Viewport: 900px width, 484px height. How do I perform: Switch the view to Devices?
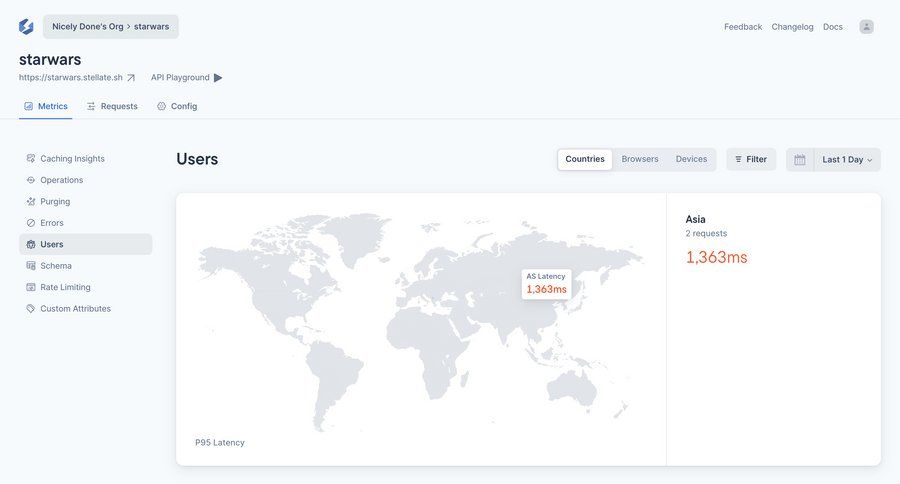(691, 159)
